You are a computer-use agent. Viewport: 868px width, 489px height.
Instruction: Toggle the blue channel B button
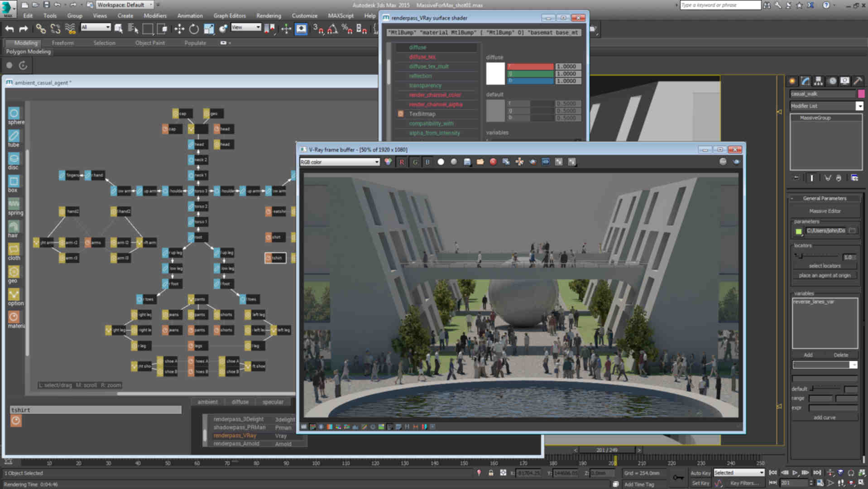coord(427,162)
